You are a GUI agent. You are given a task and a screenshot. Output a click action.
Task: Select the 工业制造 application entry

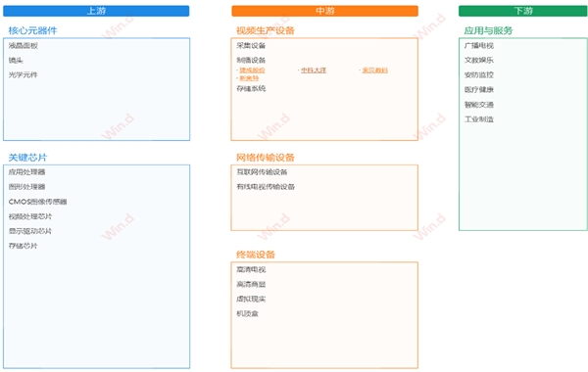tap(479, 119)
